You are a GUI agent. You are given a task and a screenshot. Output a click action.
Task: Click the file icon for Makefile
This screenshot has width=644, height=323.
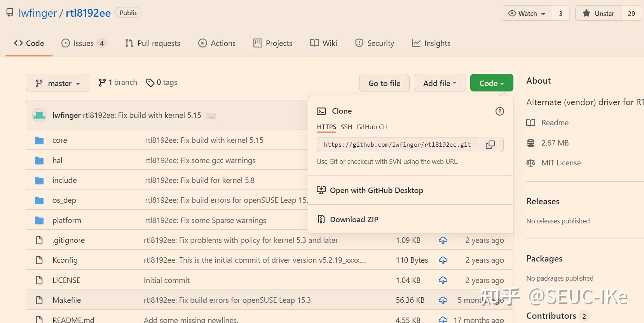[x=39, y=300]
